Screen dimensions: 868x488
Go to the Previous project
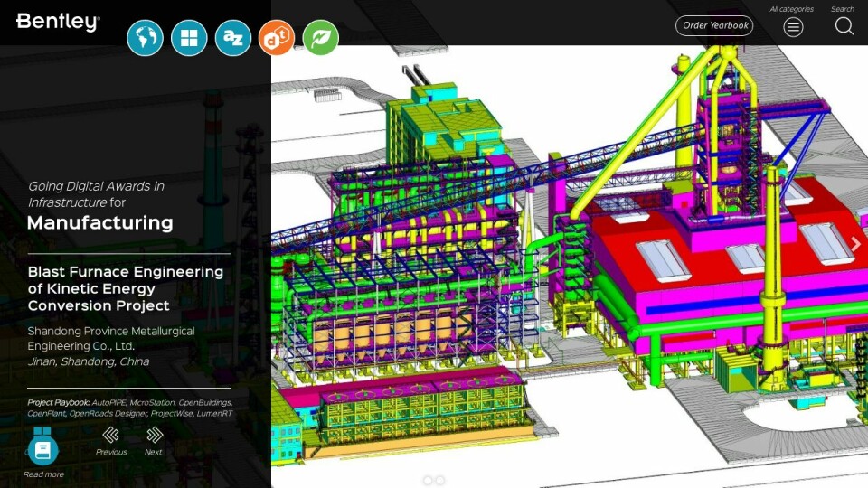tap(110, 435)
